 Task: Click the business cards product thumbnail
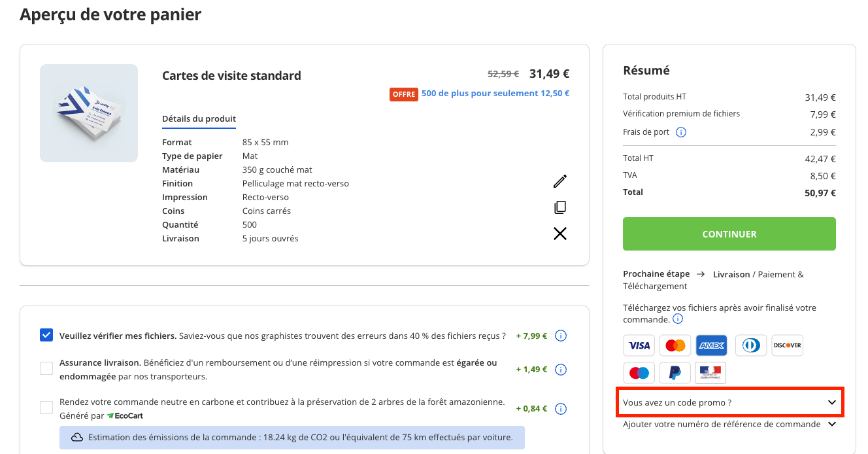click(89, 113)
